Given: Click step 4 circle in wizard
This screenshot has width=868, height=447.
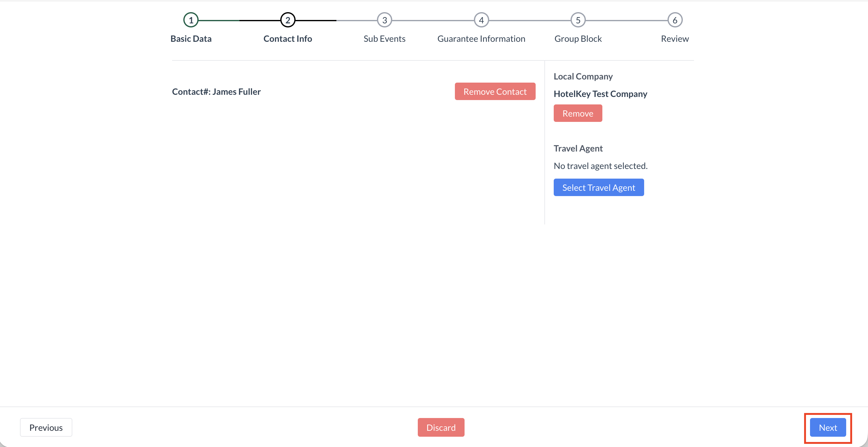Looking at the screenshot, I should tap(481, 20).
